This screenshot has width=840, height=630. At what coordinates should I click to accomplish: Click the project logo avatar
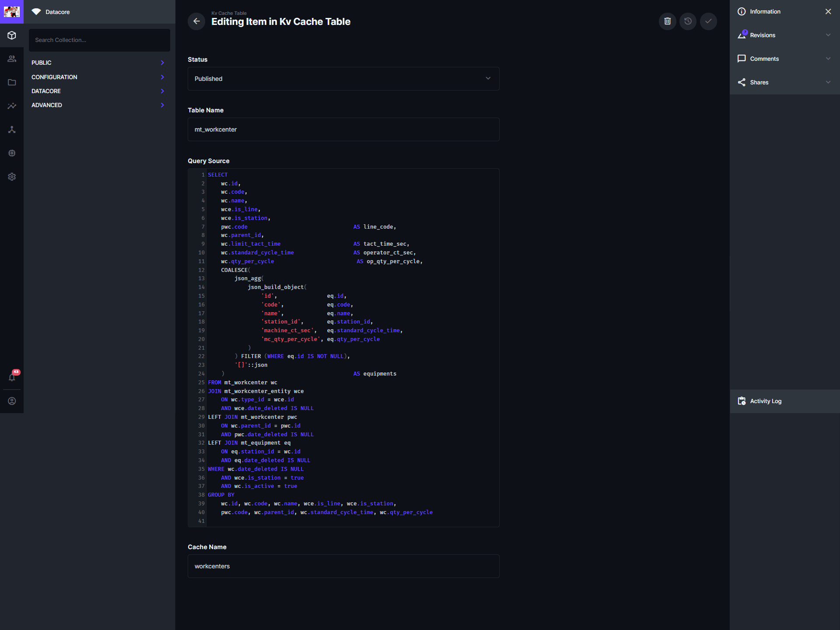[12, 12]
